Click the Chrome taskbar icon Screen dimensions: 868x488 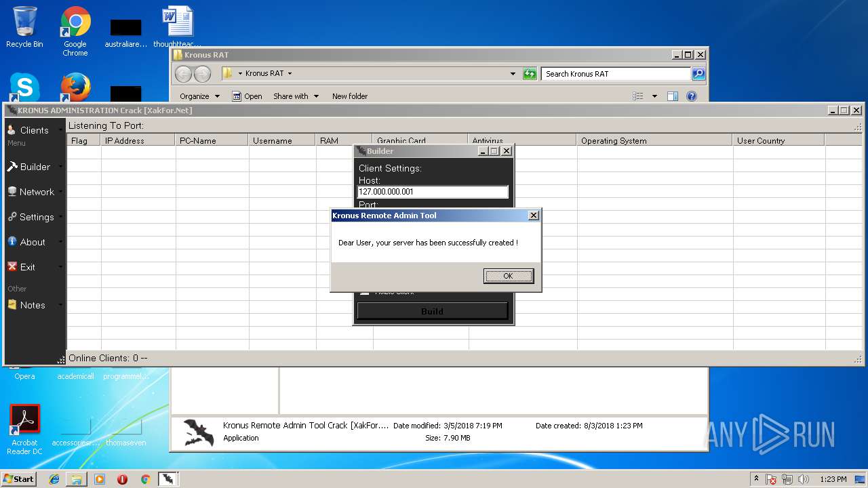pos(145,479)
